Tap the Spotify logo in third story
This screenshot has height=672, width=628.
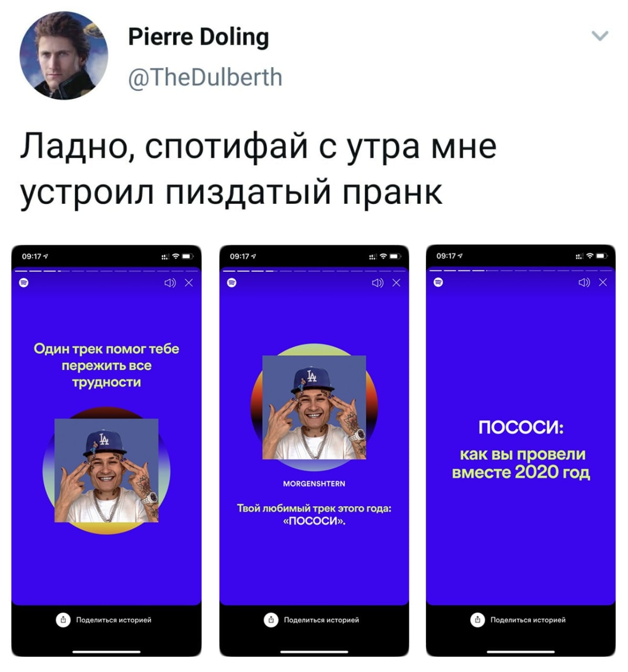(x=438, y=282)
